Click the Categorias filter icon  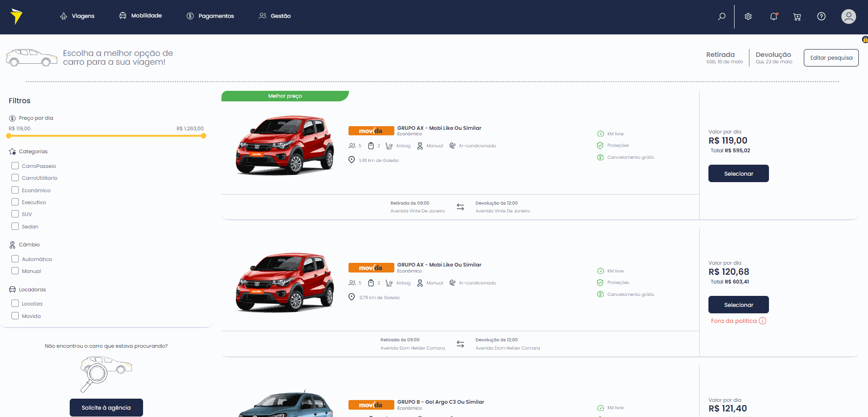12,151
